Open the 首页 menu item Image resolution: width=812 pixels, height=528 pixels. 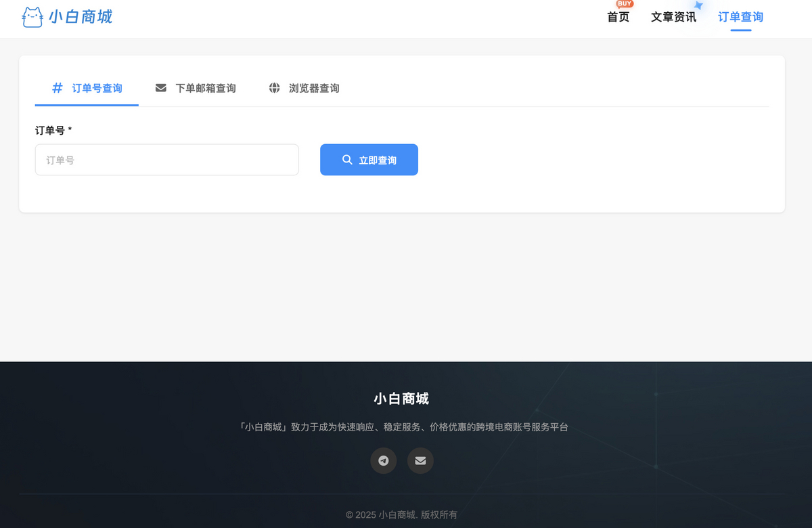click(618, 17)
